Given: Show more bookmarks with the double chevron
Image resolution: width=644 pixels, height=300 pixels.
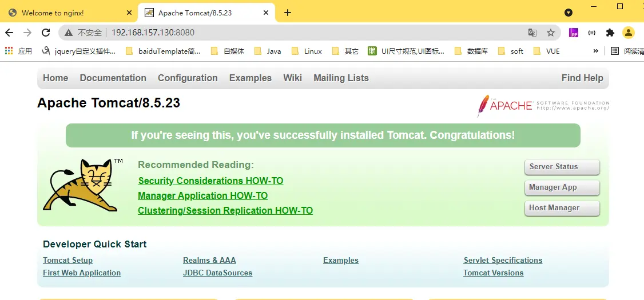Looking at the screenshot, I should (595, 51).
